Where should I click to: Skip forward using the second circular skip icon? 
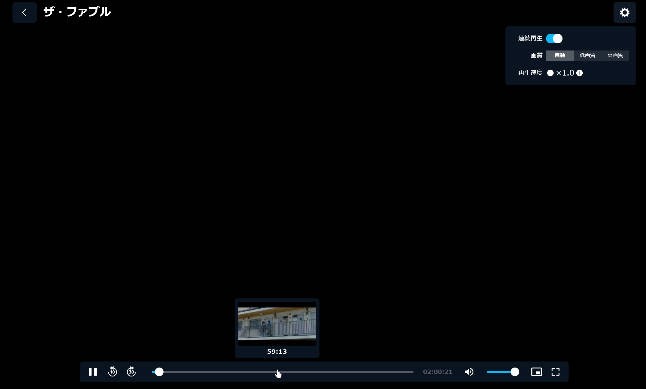click(x=131, y=372)
